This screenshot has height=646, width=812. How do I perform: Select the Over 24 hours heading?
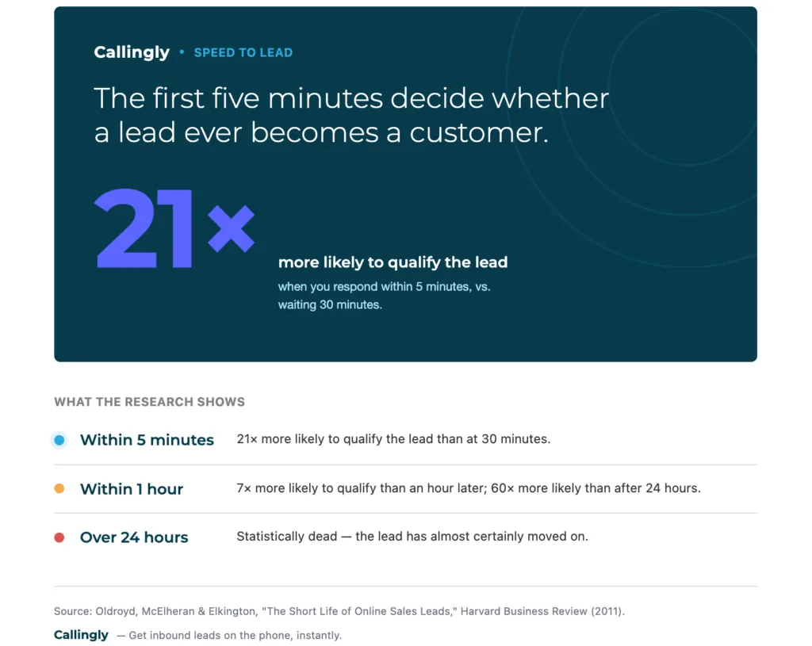point(134,537)
